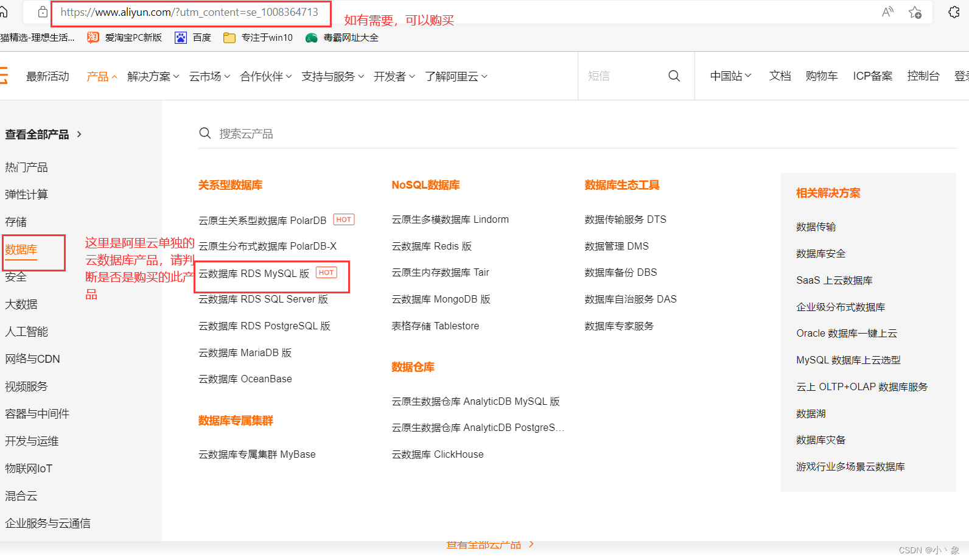Open the 最新活动 menu item
This screenshot has height=560, width=969.
coord(47,77)
